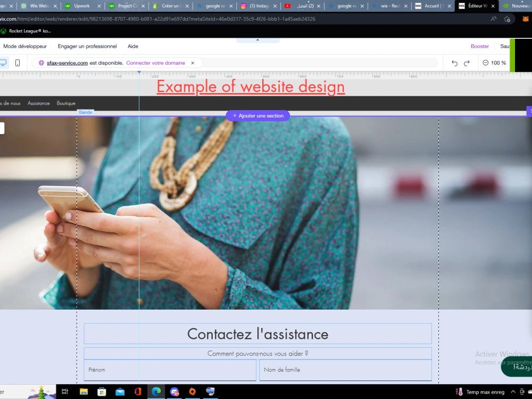Select Example of website design heading
Screen dimensions: 532x399
coord(251,87)
